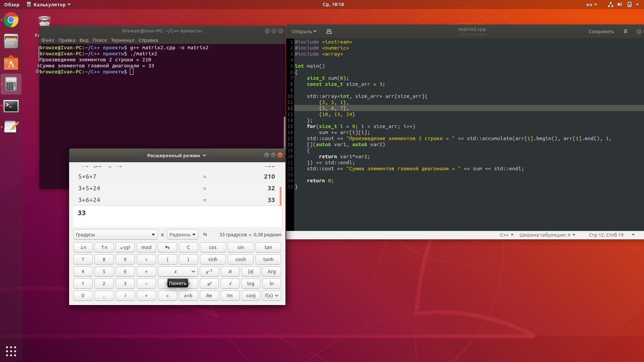
Task: Open gedit hamburger menu
Action: coord(625,31)
